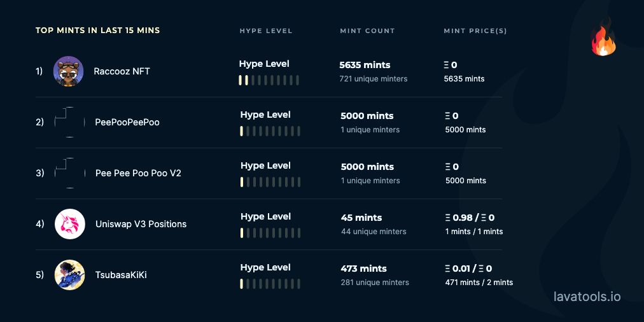Click the TsubasaKiKi avatar image

click(70, 275)
